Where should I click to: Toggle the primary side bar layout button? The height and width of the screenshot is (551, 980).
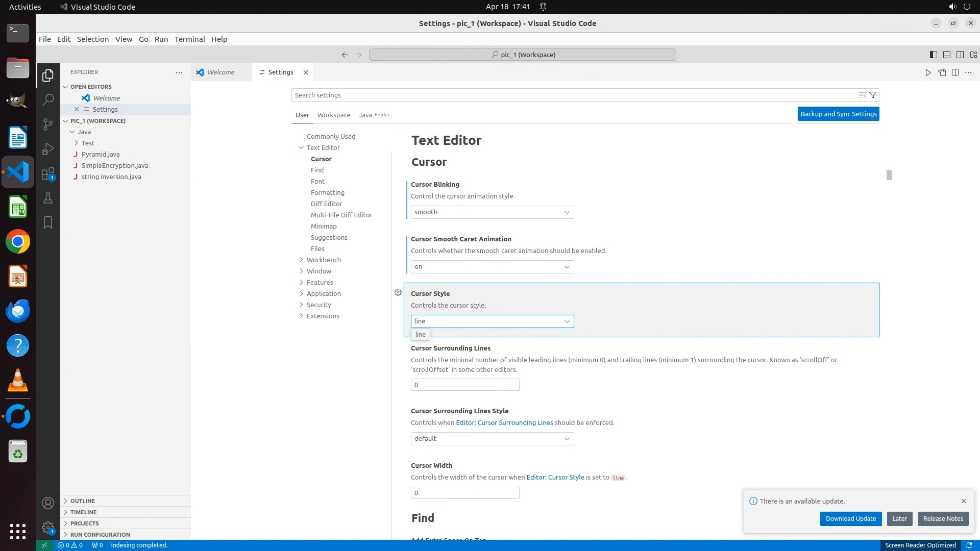point(933,55)
